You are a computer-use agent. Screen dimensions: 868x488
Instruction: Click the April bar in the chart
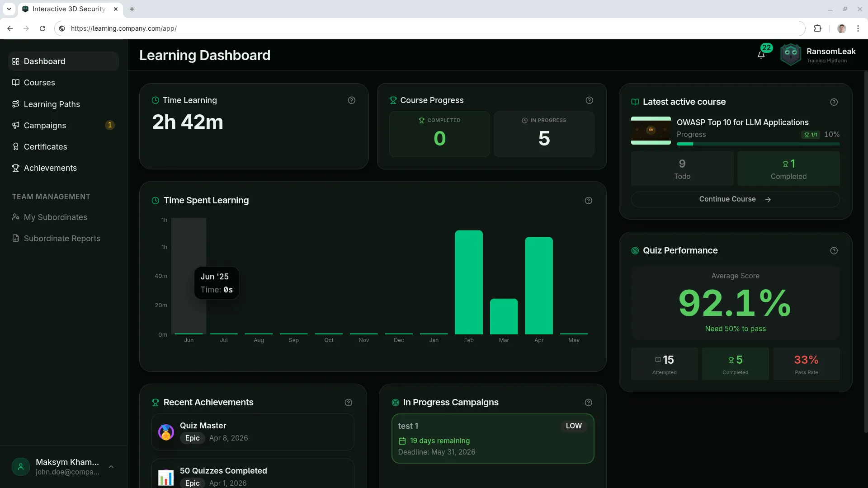pos(539,286)
